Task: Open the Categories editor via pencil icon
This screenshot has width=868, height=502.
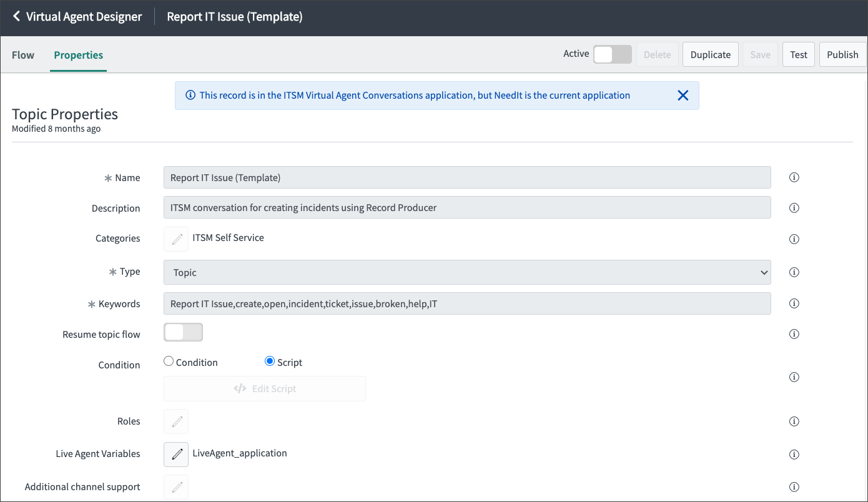Action: tap(175, 239)
